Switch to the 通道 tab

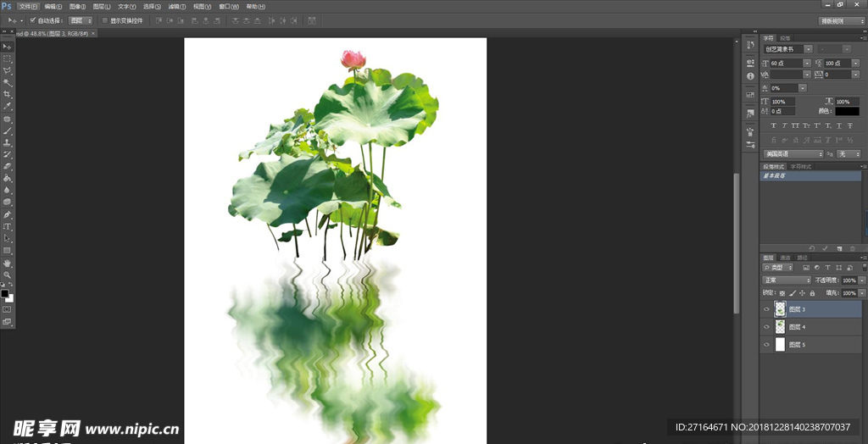[785, 257]
